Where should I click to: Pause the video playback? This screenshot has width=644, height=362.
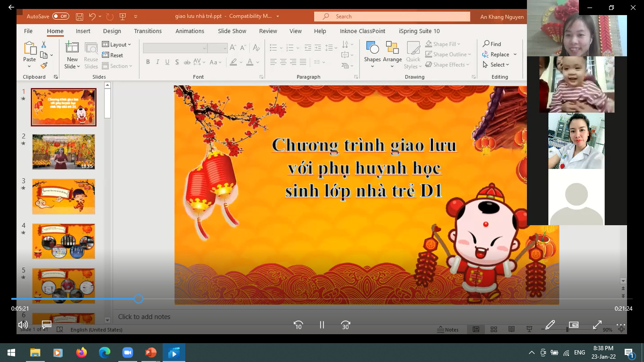tap(322, 325)
